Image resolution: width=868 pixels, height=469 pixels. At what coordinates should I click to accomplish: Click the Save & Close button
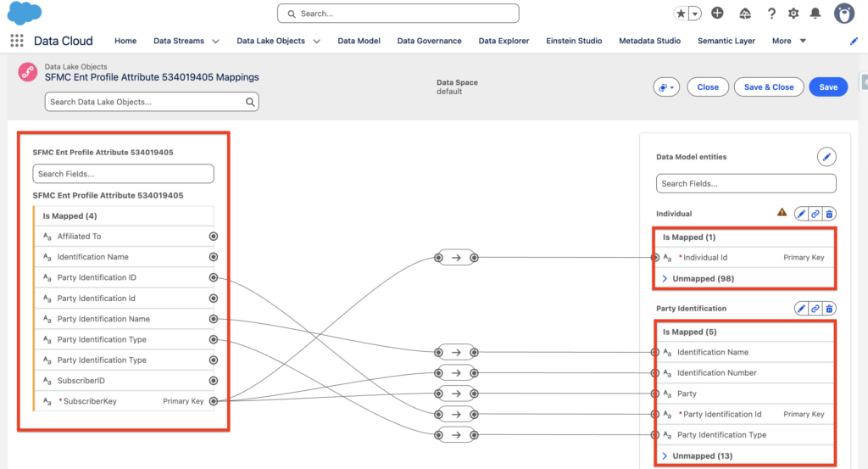click(x=768, y=87)
